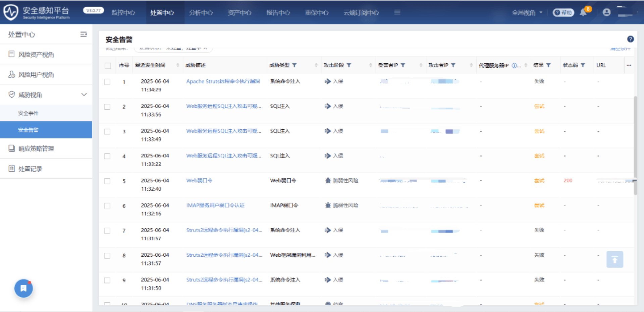The image size is (644, 312).
Task: Toggle the select-all checkbox in table header
Action: 108,66
